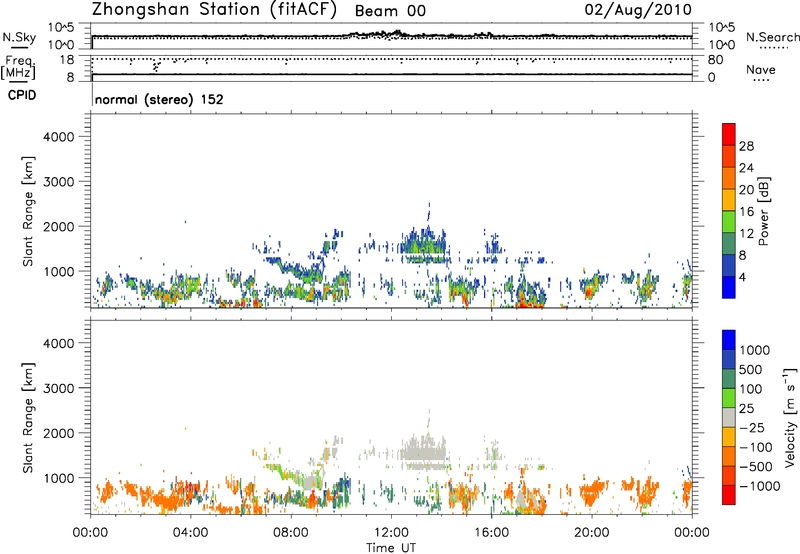Select the bright blue bottom power color segment

[x=729, y=287]
